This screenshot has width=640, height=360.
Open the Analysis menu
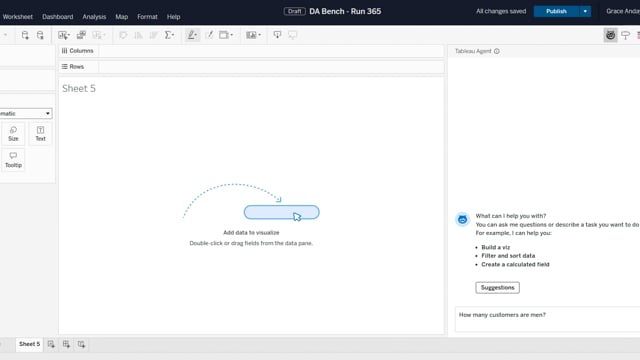[x=94, y=17]
